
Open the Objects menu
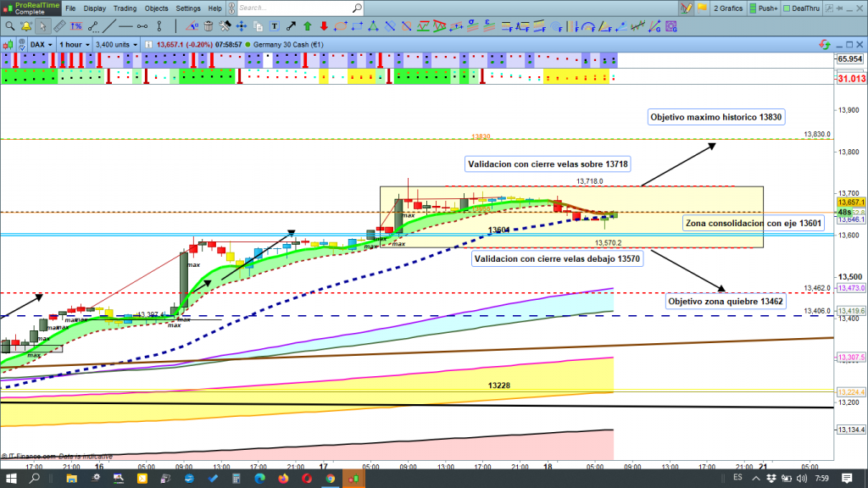(x=158, y=8)
